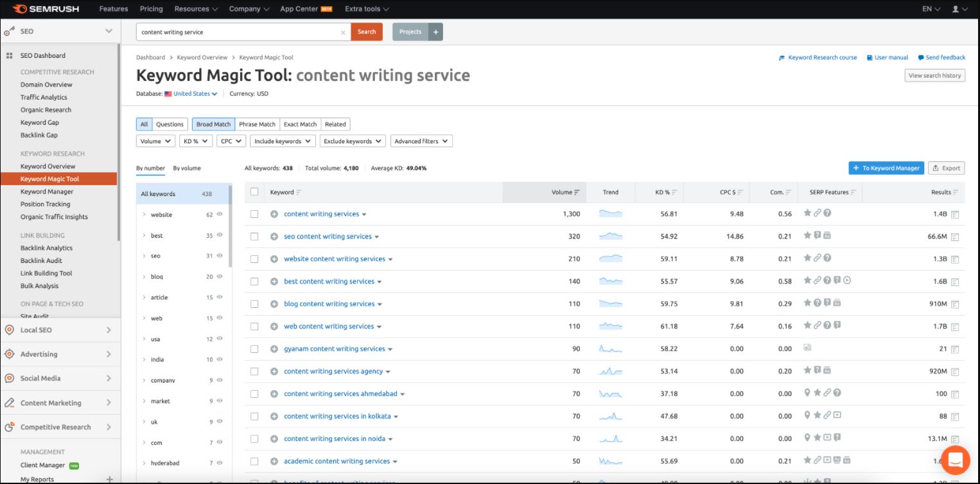Click the plus icon next to Projects
The image size is (980, 484).
coord(435,31)
